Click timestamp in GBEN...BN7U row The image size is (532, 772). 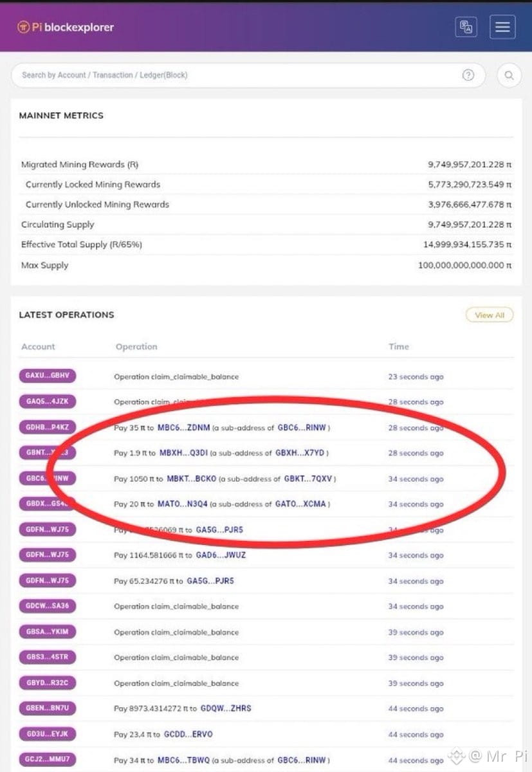point(416,709)
